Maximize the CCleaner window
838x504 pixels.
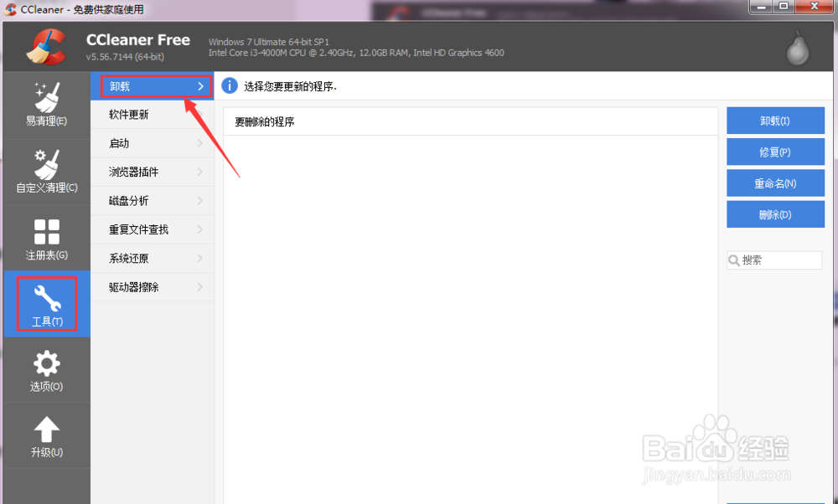tap(784, 7)
